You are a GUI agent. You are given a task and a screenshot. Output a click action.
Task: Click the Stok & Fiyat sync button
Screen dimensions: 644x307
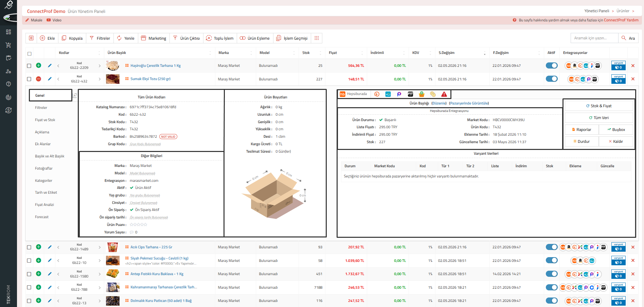pyautogui.click(x=599, y=106)
